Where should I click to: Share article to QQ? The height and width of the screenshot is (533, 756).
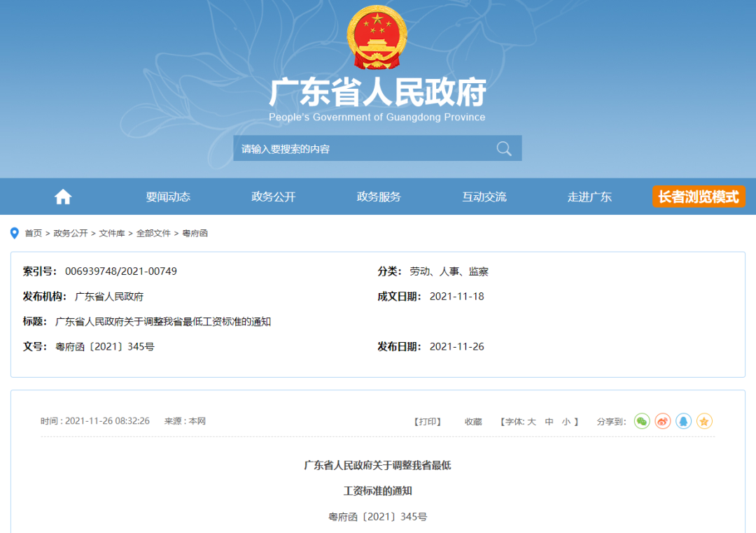coord(683,421)
